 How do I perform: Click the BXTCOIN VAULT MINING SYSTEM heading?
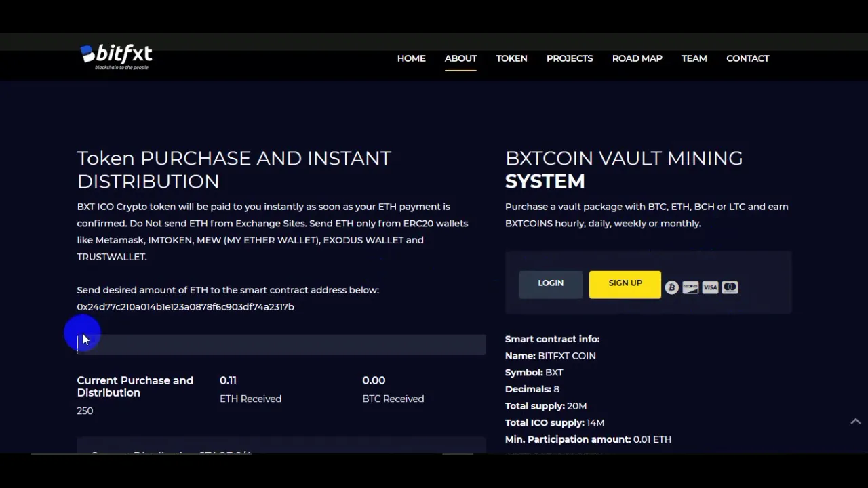[624, 169]
